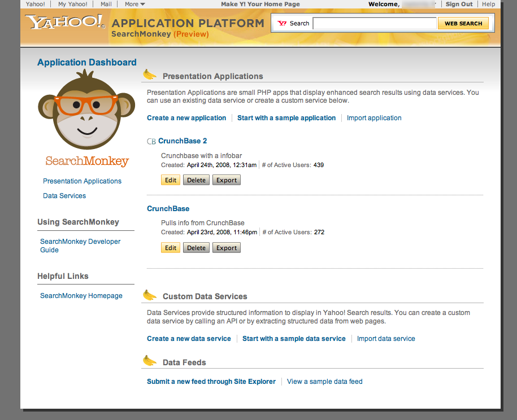Click the active users count 439

[x=319, y=165]
